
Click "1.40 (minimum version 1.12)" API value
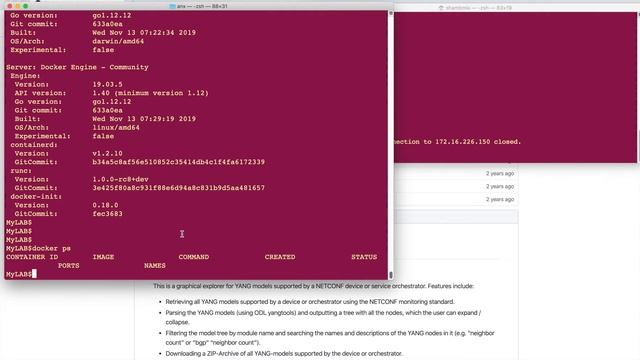(x=150, y=93)
